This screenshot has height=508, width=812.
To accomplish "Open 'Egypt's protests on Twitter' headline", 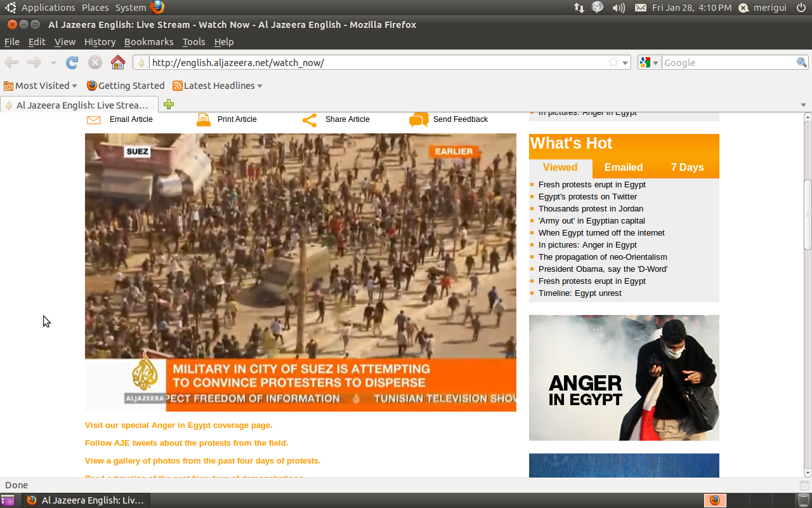I will (x=587, y=197).
